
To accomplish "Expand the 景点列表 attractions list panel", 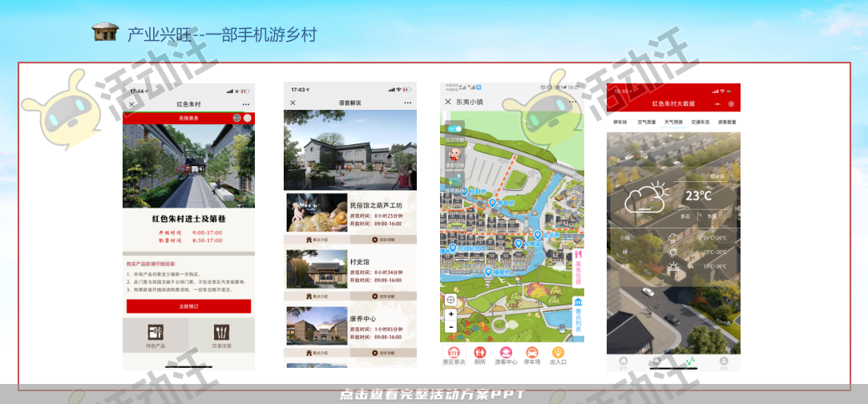I will 578,312.
